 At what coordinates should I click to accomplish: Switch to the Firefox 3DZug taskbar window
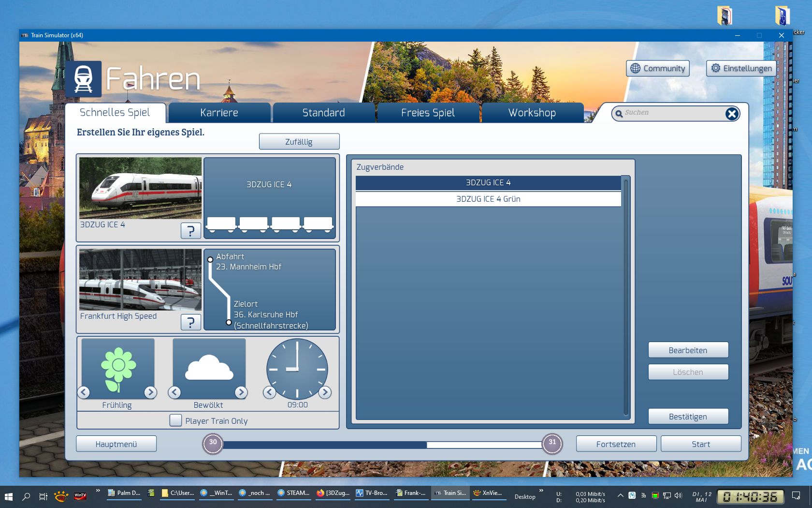pos(333,493)
